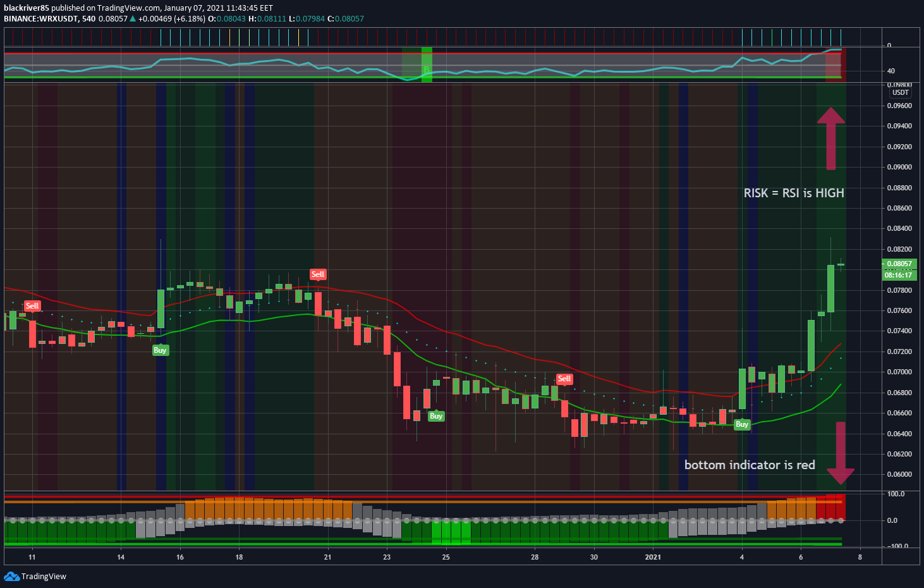Click the close value C:0.08057
The height and width of the screenshot is (588, 924).
(x=346, y=18)
